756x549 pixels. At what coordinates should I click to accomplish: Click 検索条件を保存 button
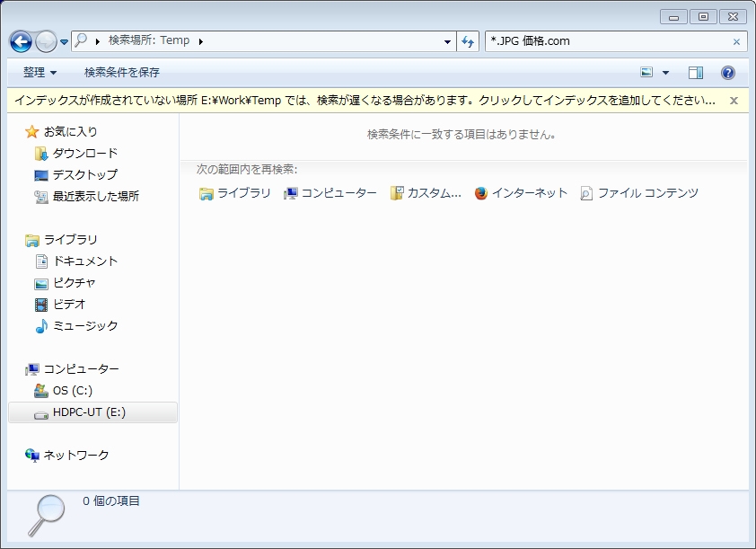pyautogui.click(x=122, y=73)
